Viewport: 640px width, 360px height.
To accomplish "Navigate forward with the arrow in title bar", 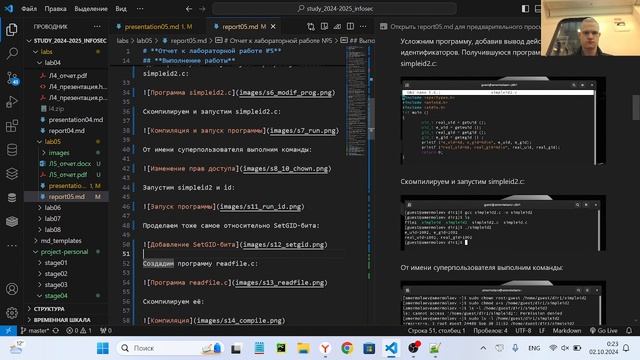I will point(202,9).
